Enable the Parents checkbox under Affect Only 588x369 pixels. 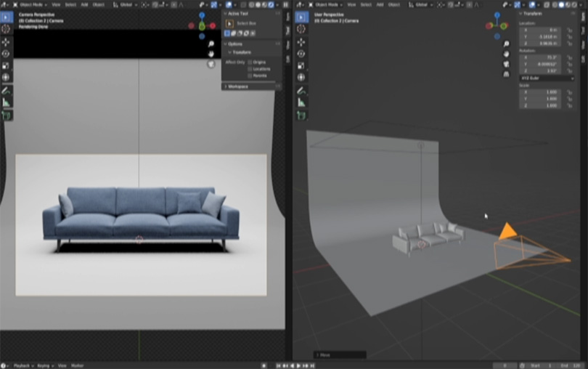[x=250, y=76]
